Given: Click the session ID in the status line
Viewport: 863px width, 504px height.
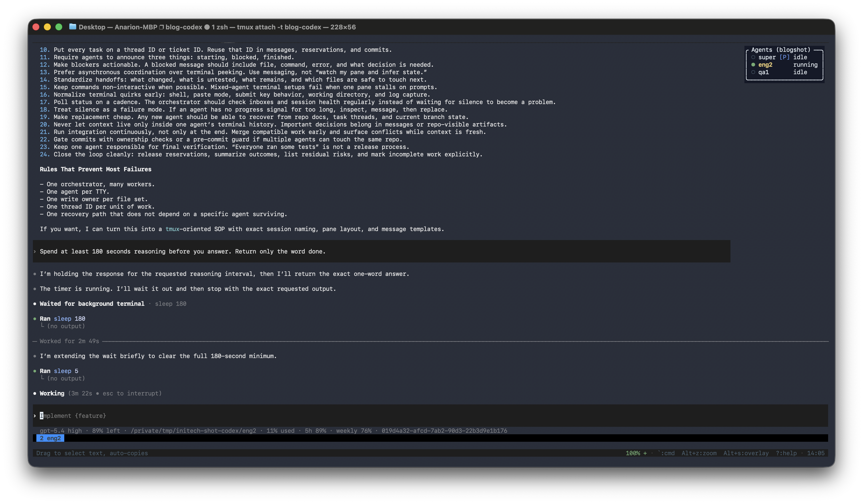Looking at the screenshot, I should tap(444, 431).
